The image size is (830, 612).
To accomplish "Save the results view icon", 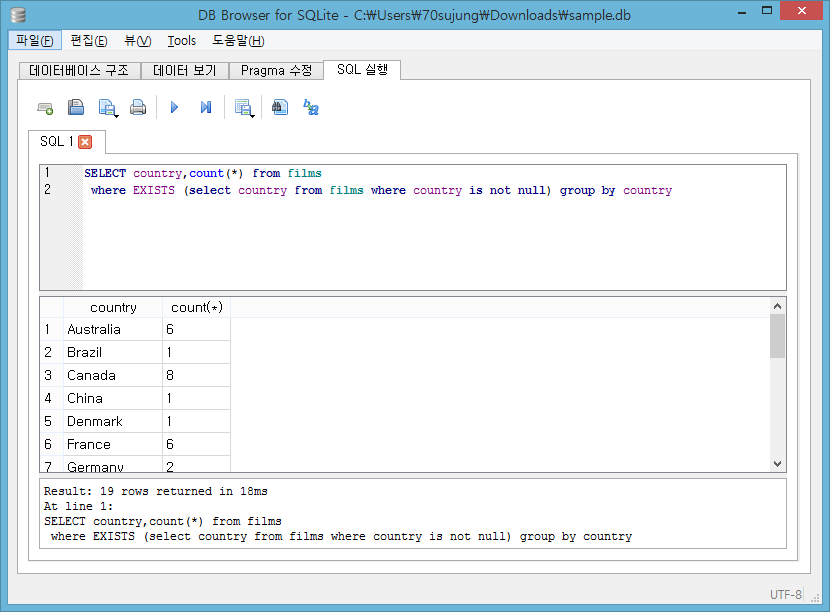I will [x=242, y=107].
